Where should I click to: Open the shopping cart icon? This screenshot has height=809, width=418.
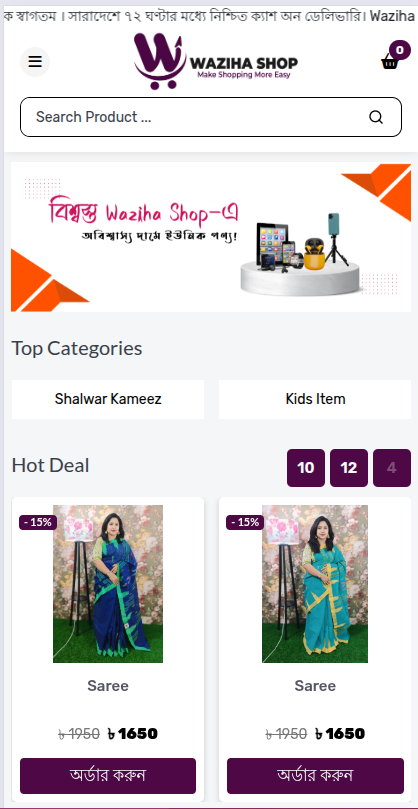pyautogui.click(x=390, y=62)
